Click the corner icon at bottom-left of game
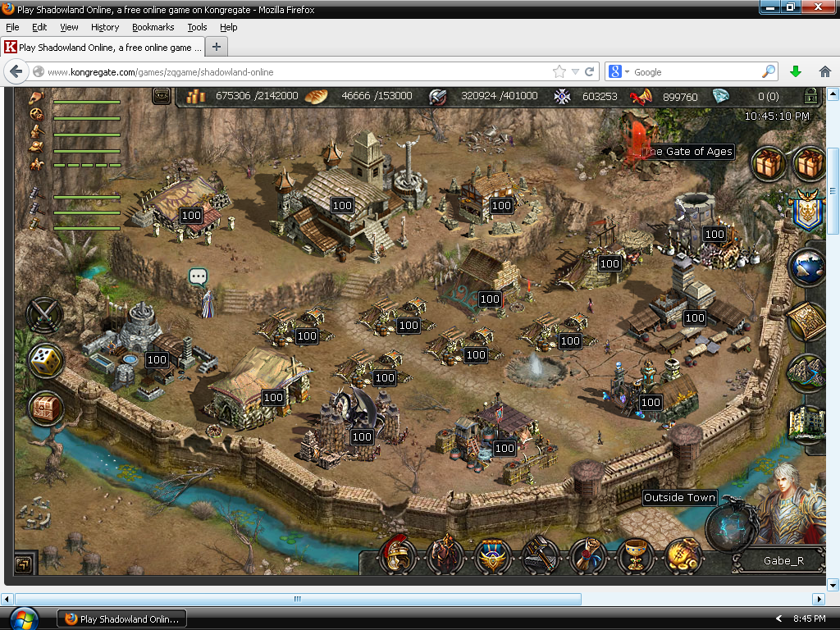The height and width of the screenshot is (630, 840). click(24, 564)
